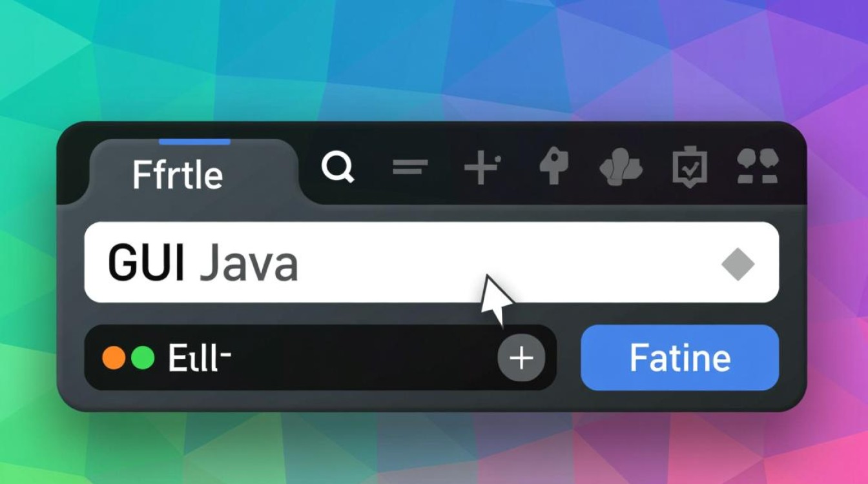
Task: Open the people icon at the toolbar end
Action: [758, 168]
